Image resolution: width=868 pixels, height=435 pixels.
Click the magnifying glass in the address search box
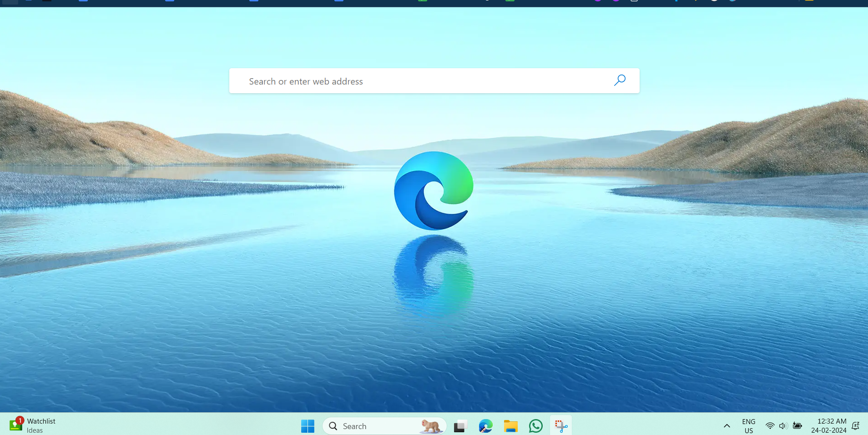(620, 80)
